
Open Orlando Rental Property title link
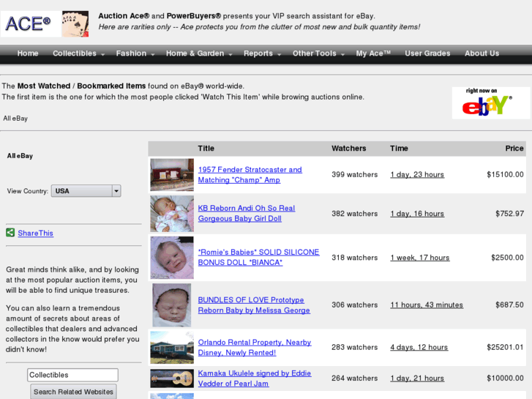255,347
